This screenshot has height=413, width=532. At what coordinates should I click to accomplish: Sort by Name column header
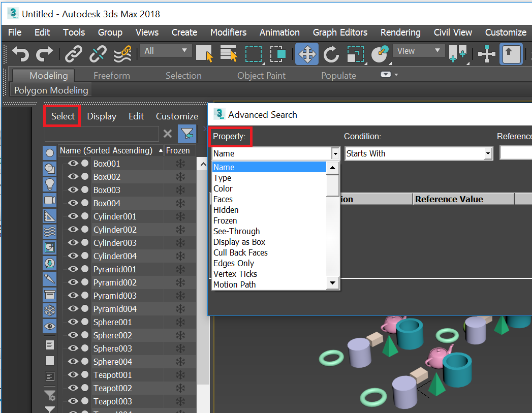point(111,150)
